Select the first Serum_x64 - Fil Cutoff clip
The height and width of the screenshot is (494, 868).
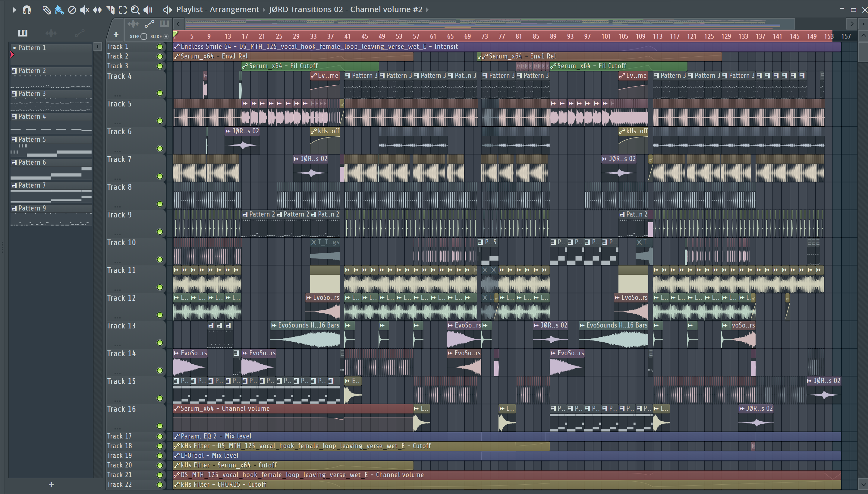point(310,66)
